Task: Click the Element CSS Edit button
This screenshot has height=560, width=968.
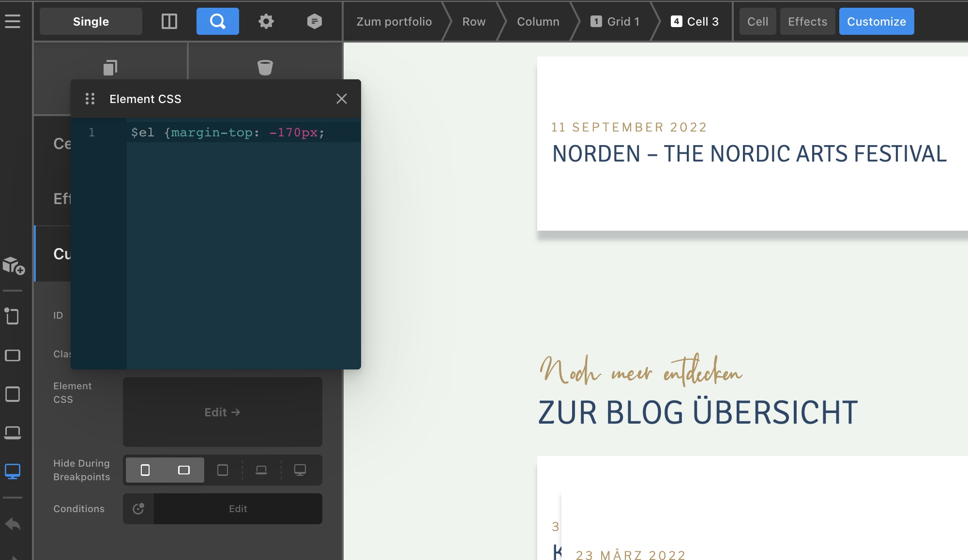Action: pyautogui.click(x=222, y=412)
